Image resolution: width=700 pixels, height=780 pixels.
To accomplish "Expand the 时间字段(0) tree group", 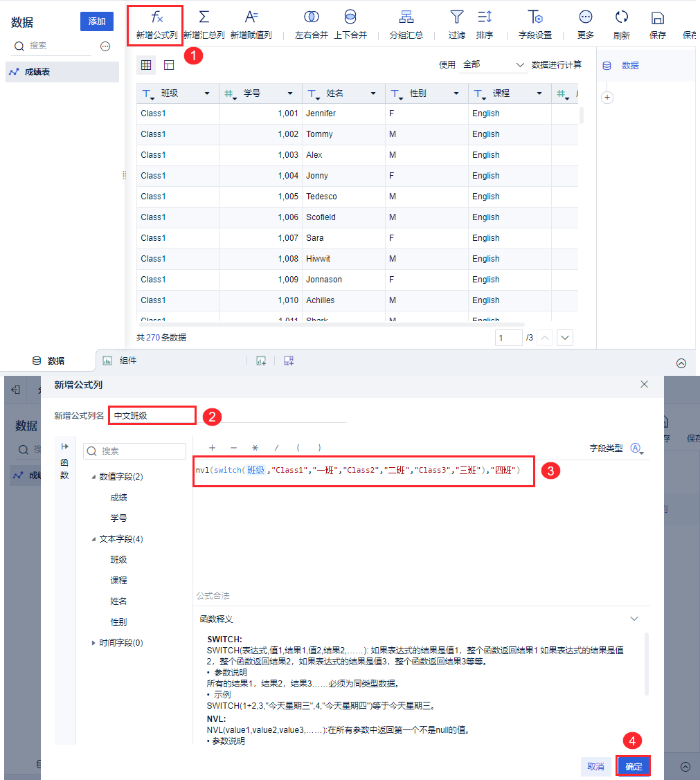I will tap(93, 643).
